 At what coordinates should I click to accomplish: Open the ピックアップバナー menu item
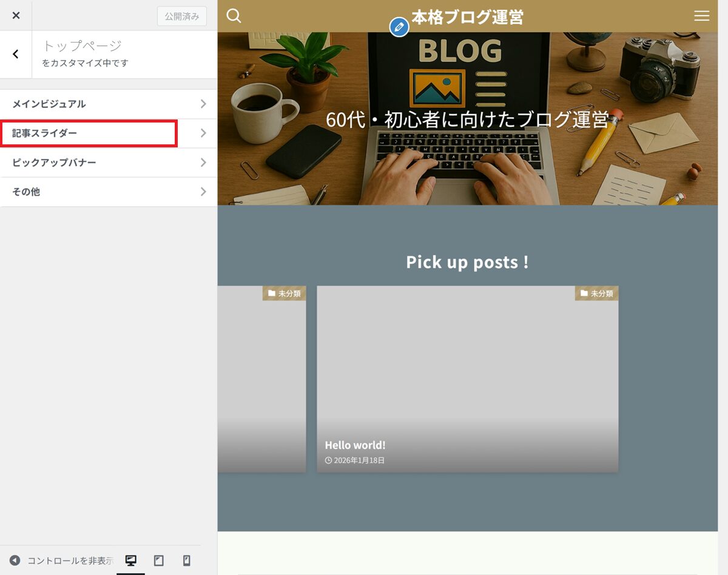pos(55,163)
